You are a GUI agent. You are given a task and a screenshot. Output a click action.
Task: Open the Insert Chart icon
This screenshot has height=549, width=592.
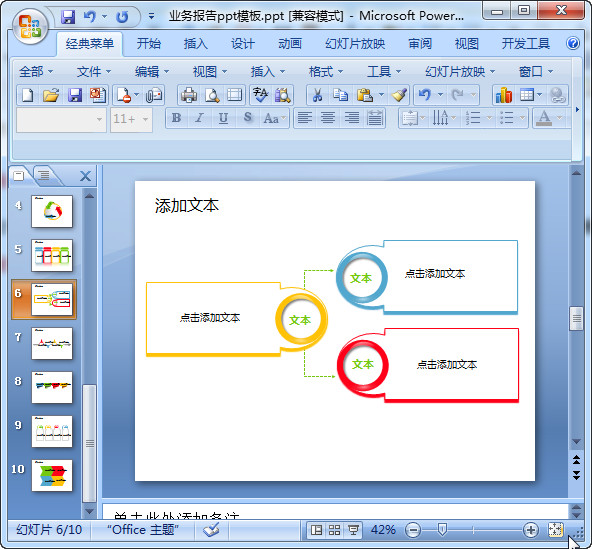coord(504,95)
